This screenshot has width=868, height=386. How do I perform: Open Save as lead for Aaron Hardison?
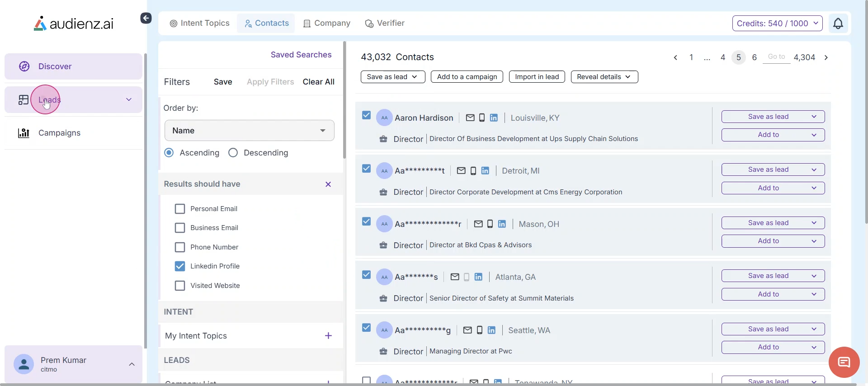pos(773,117)
